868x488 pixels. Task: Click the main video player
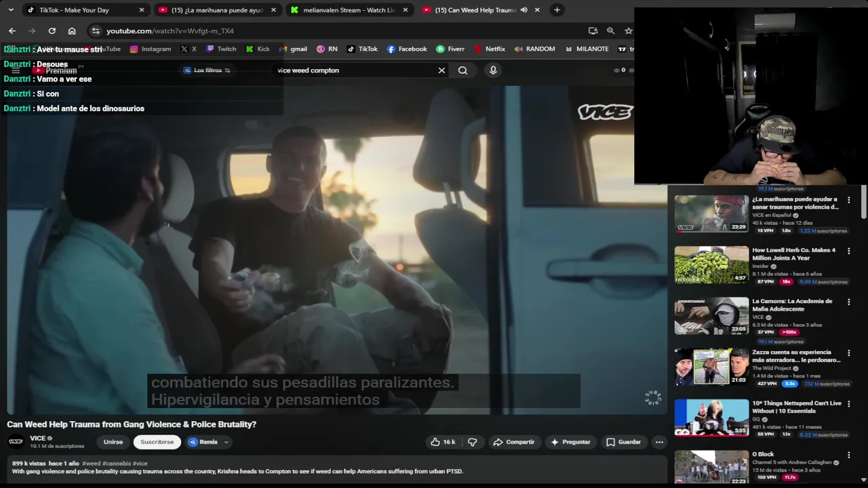[x=337, y=249]
